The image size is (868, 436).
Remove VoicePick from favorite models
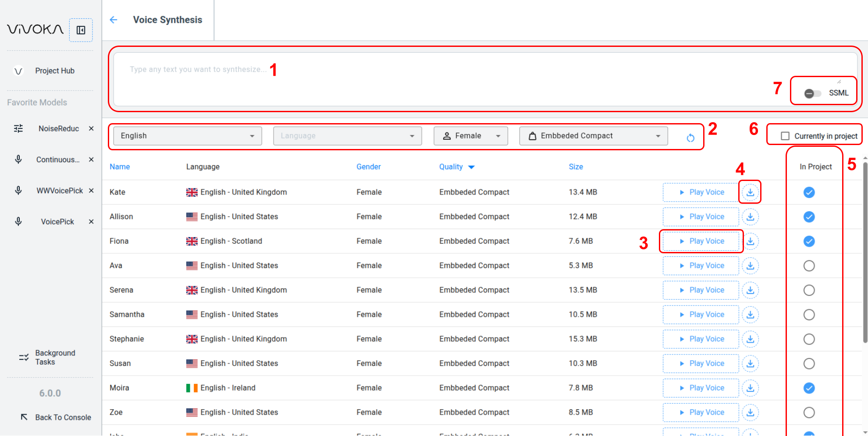pos(91,222)
